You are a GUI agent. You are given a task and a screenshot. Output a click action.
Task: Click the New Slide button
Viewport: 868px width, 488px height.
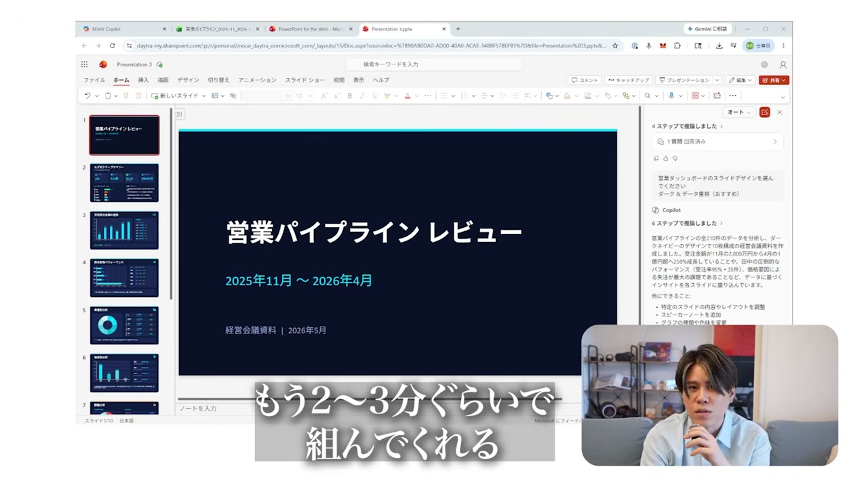coord(175,96)
